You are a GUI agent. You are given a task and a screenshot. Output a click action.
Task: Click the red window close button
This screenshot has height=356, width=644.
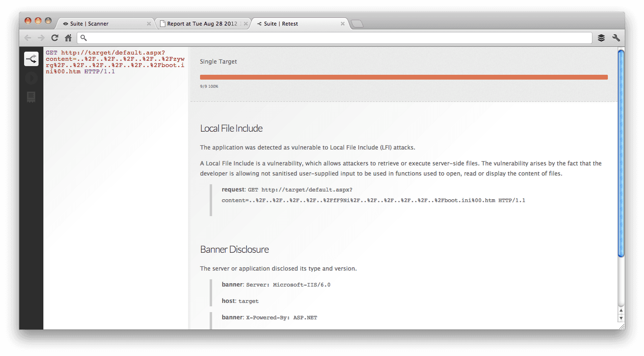tap(27, 21)
